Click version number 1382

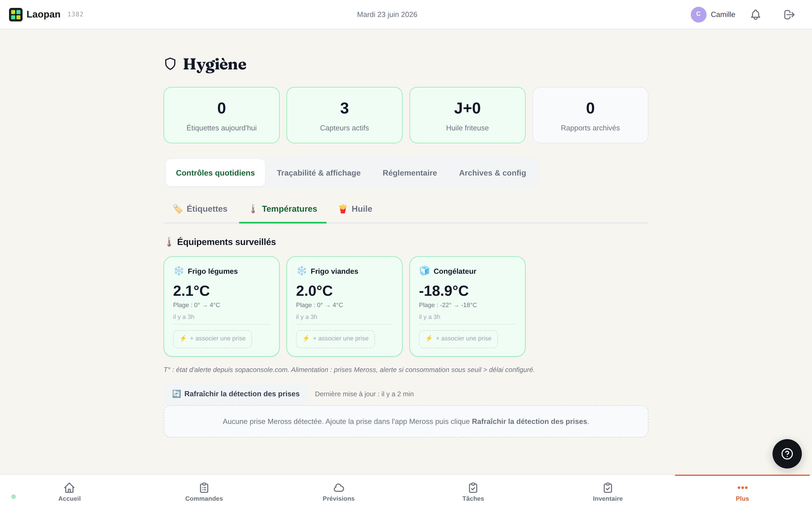tap(76, 14)
